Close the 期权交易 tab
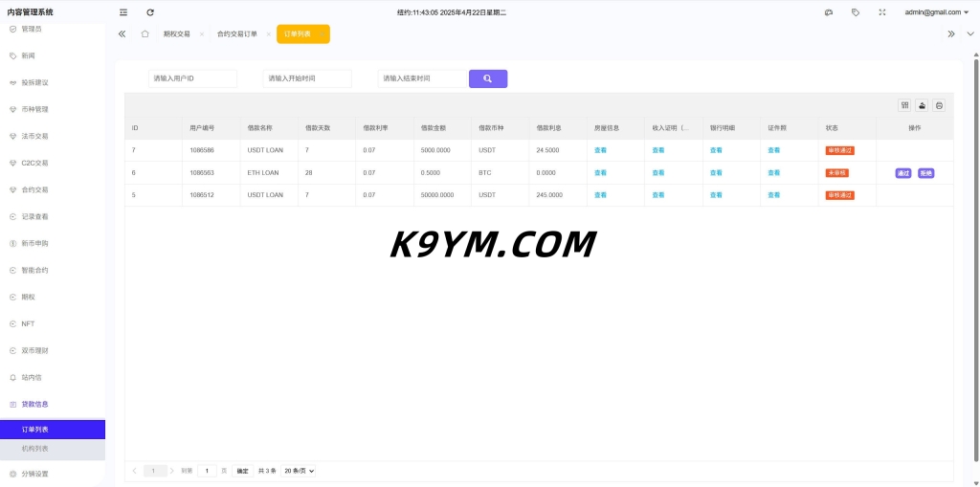 tap(201, 33)
